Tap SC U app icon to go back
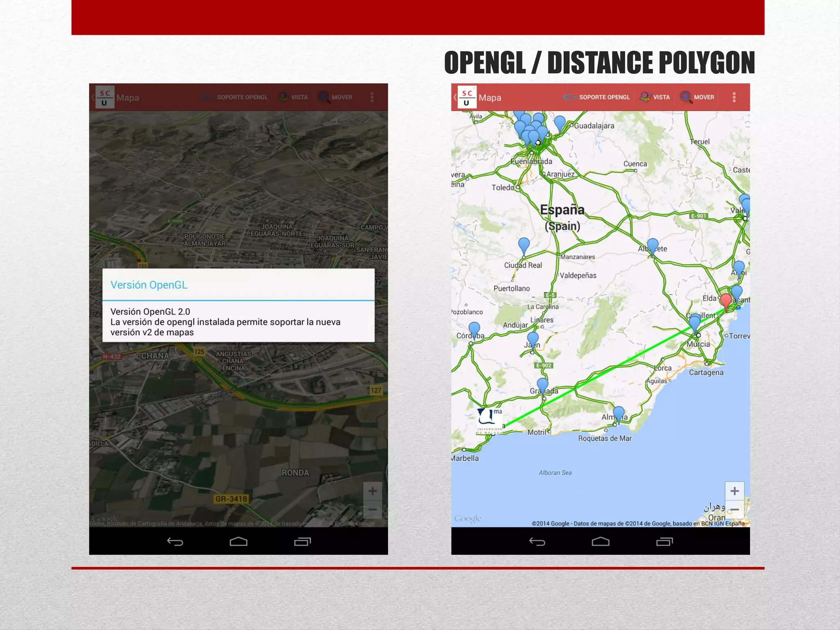 coord(467,97)
